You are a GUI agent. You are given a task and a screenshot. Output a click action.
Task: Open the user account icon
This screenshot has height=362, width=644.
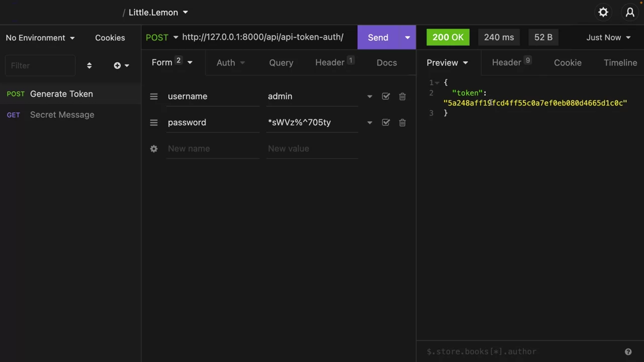click(x=630, y=12)
